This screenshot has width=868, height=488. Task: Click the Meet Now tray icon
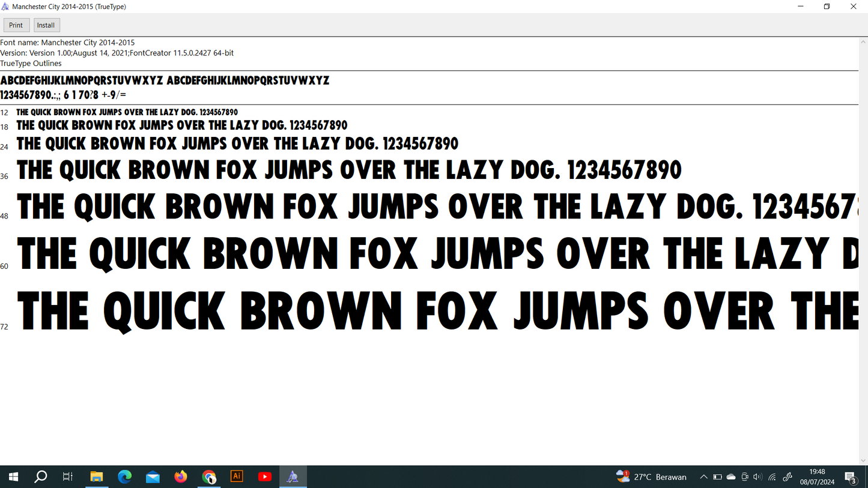tap(745, 477)
